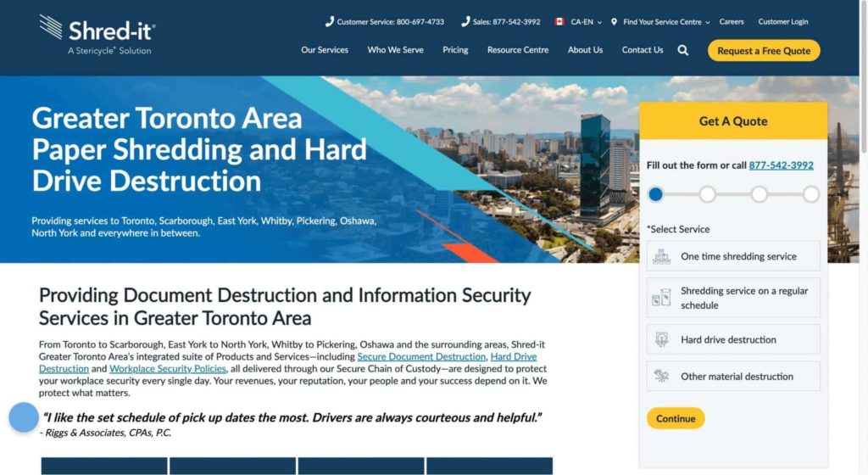Click Request a Free Quote button
Viewport: 868px width, 475px height.
[764, 50]
